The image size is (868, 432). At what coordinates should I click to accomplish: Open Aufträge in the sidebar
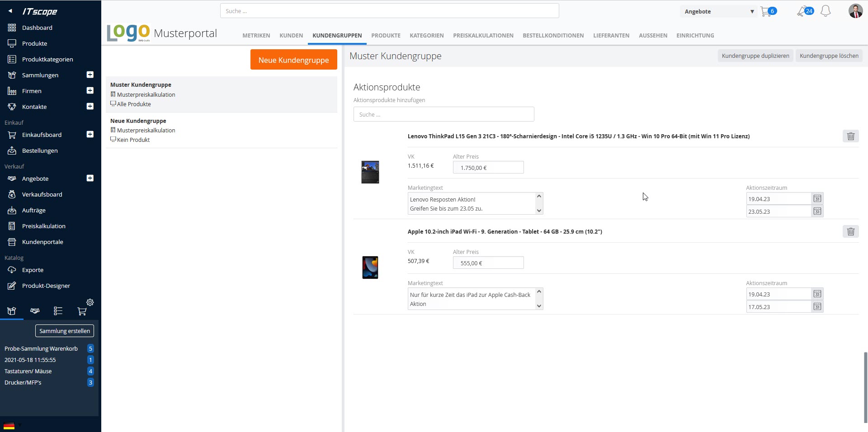tap(33, 210)
